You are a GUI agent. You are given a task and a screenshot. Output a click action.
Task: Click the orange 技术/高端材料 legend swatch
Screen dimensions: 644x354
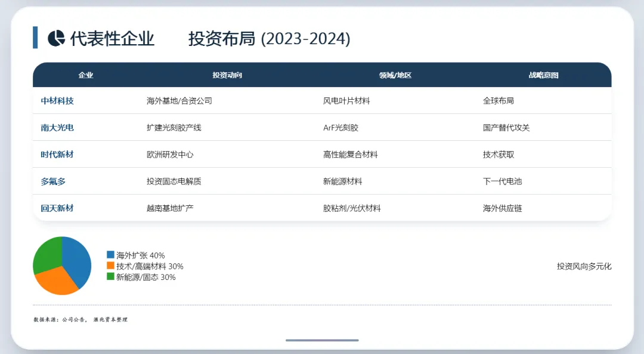click(110, 266)
